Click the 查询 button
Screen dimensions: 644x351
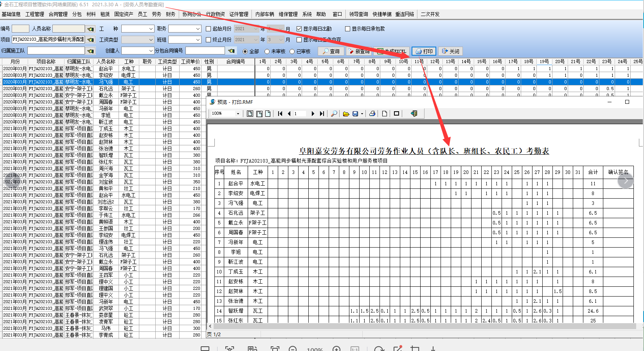pyautogui.click(x=331, y=51)
